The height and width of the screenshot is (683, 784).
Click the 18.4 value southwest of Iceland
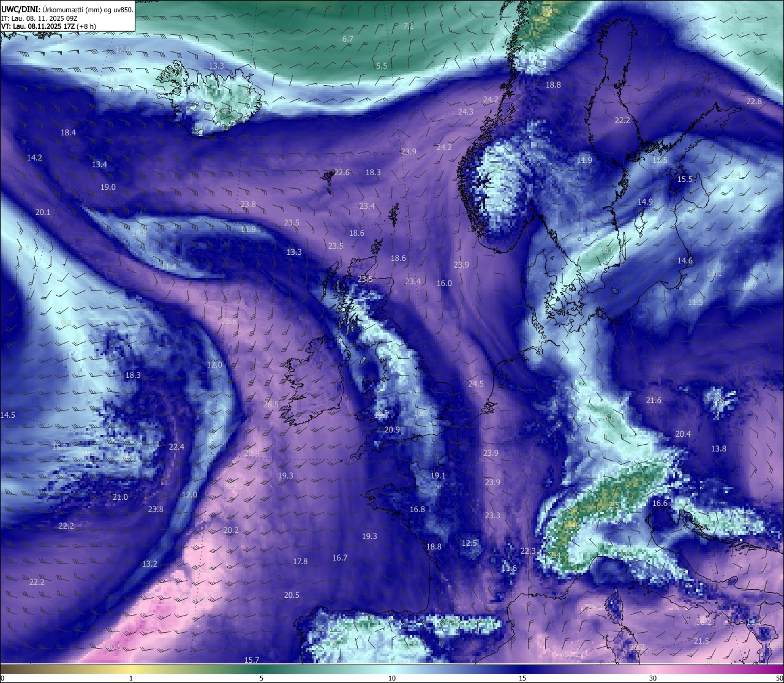[x=68, y=132]
